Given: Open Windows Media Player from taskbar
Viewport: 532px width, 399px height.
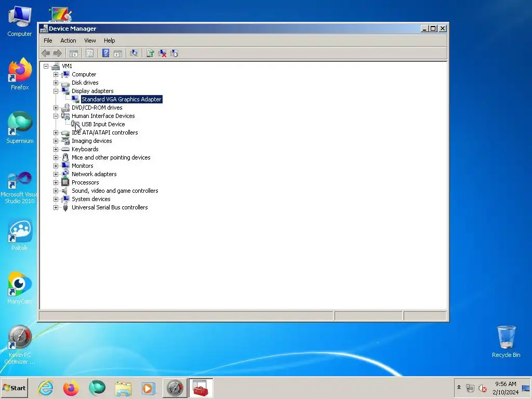Looking at the screenshot, I should [x=148, y=388].
